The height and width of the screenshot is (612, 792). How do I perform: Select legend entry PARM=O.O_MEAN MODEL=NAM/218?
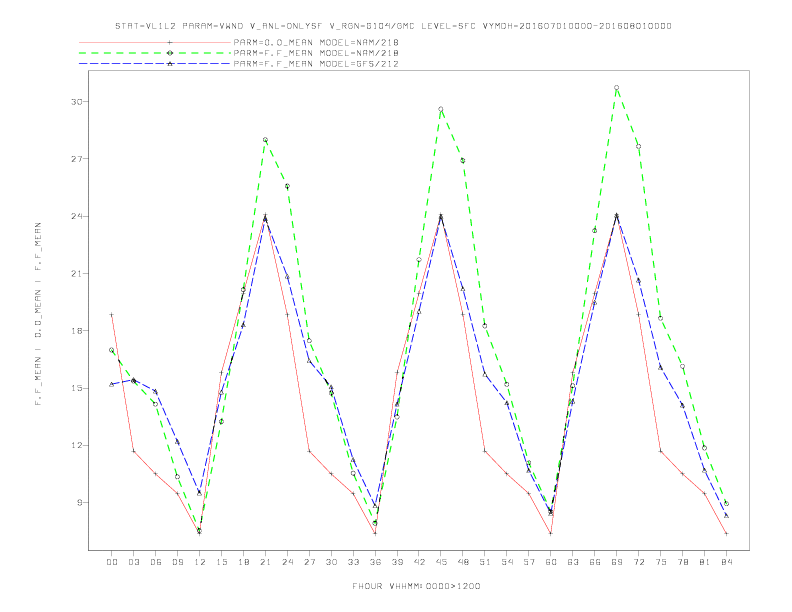[316, 42]
